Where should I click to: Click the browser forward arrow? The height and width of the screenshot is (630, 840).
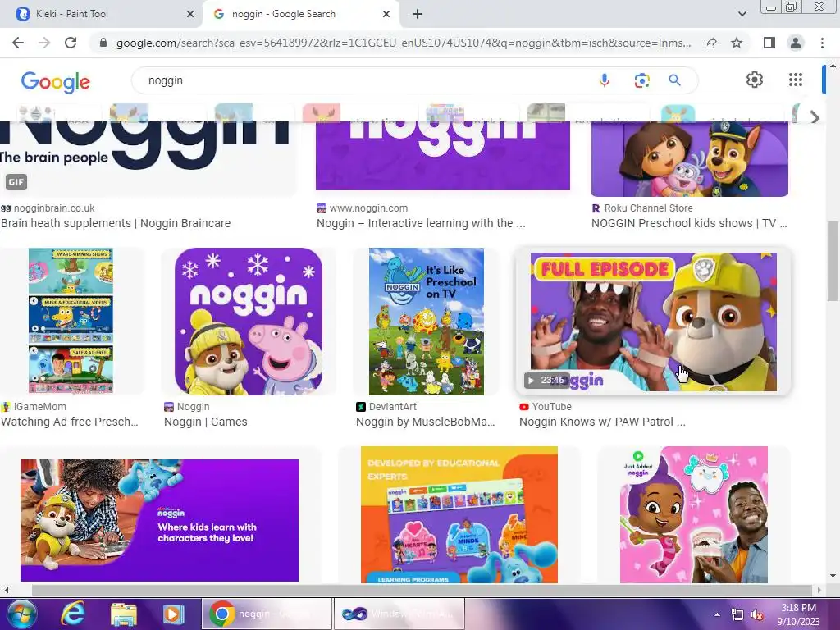[44, 43]
